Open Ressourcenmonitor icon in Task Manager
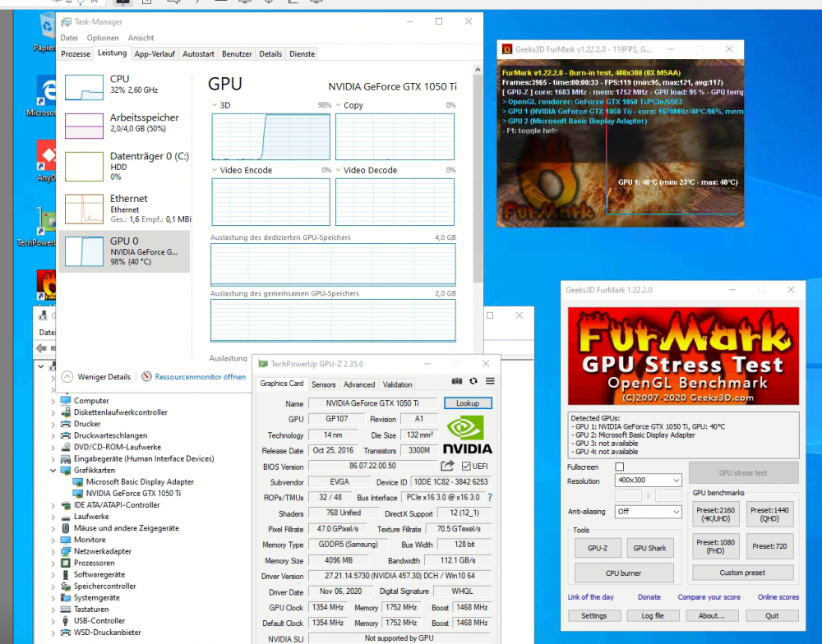Image resolution: width=822 pixels, height=644 pixels. [147, 376]
